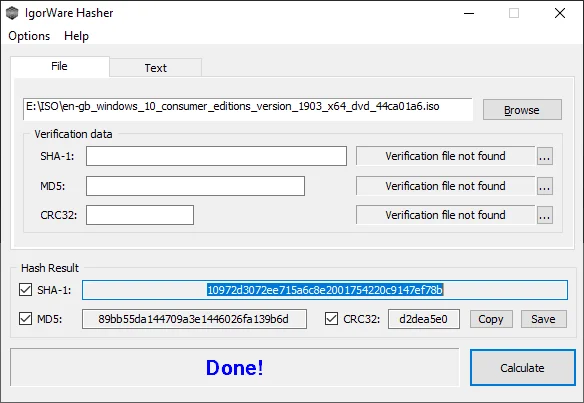This screenshot has width=584, height=403.
Task: Uncheck the SHA-1 hash result checkbox
Action: tap(25, 289)
